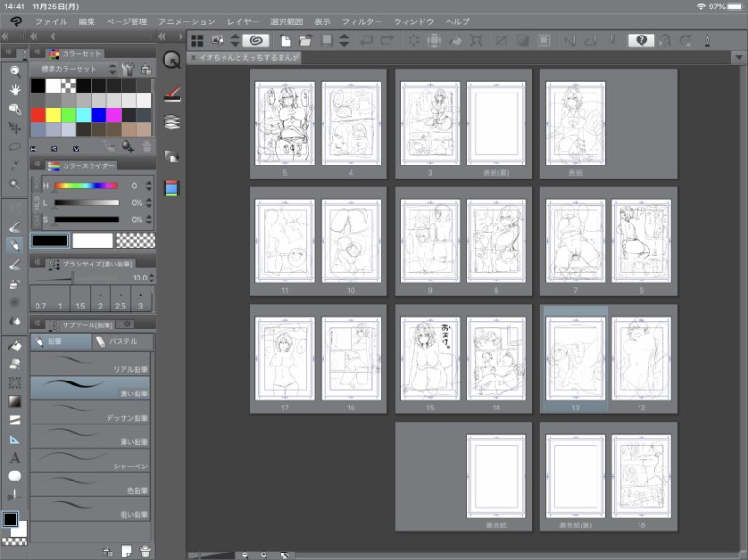
Task: Open the Quick Access panel icon
Action: 171,60
